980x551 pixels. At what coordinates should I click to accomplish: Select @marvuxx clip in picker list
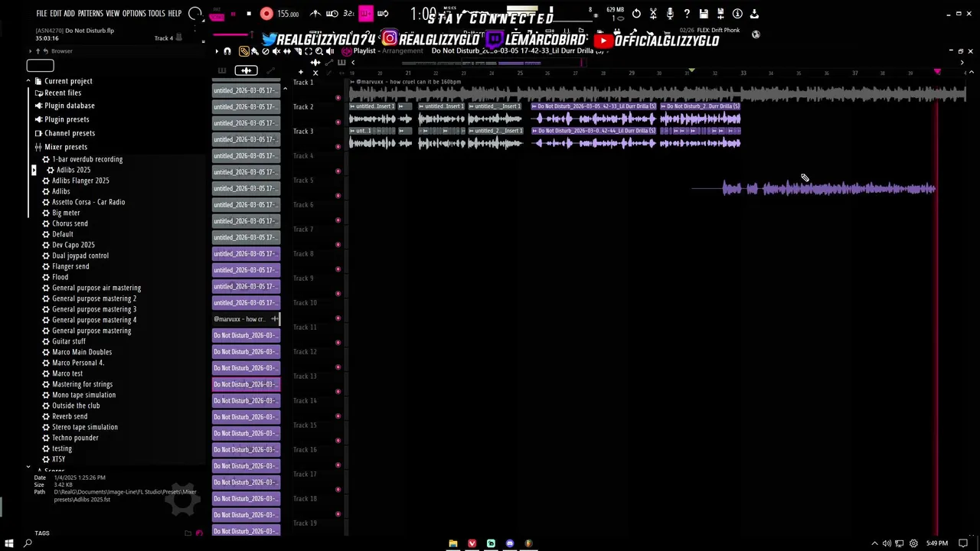[x=246, y=319]
